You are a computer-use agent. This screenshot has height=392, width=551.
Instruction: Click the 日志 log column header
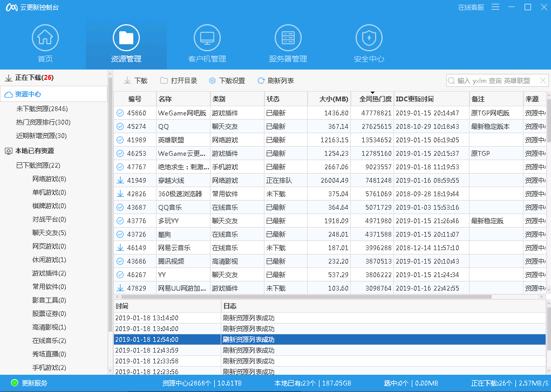tap(383, 306)
